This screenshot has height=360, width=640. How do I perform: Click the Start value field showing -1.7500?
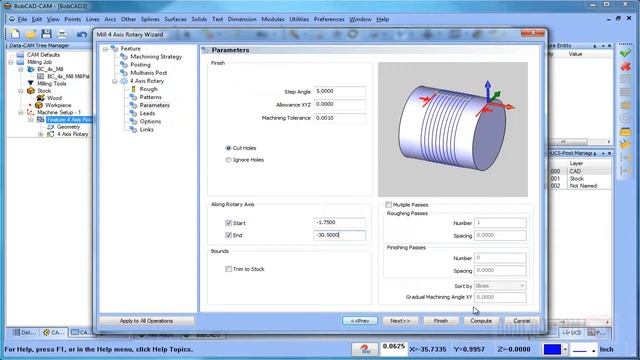coord(340,222)
